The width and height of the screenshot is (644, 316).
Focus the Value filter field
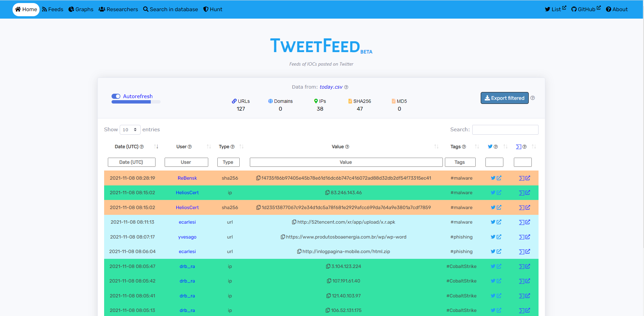point(346,162)
